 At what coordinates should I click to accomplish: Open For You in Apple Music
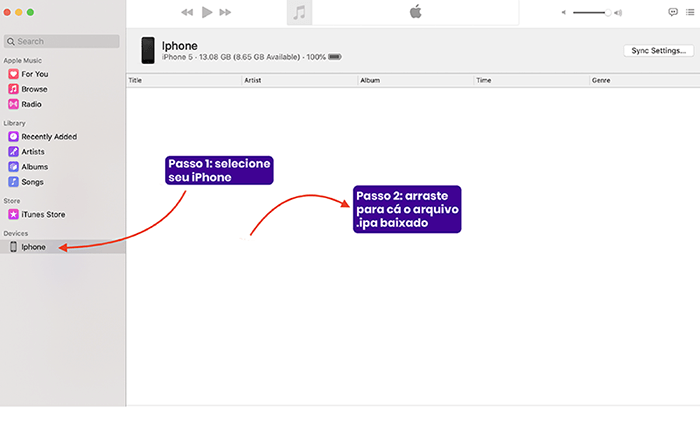click(x=35, y=74)
